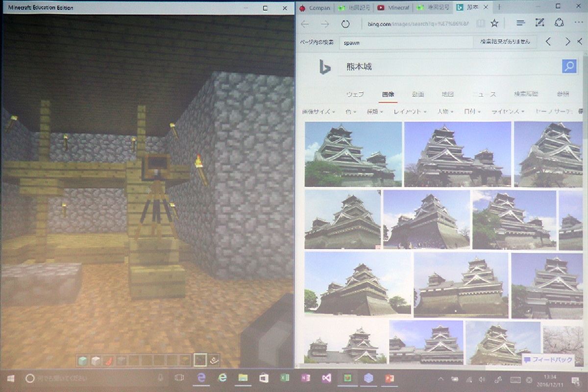This screenshot has height=392, width=588.
Task: Open the ニュース search tab
Action: pyautogui.click(x=484, y=94)
